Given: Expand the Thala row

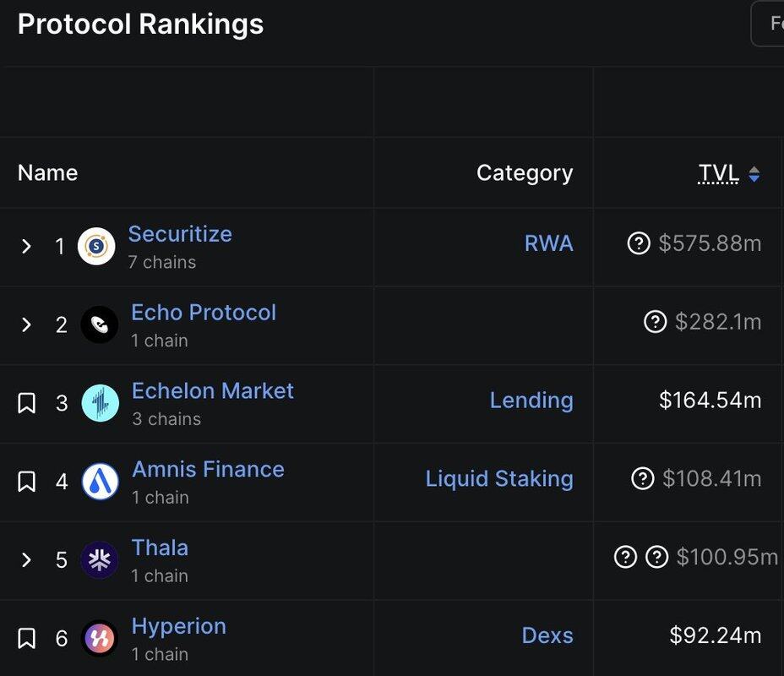Looking at the screenshot, I should [x=27, y=559].
